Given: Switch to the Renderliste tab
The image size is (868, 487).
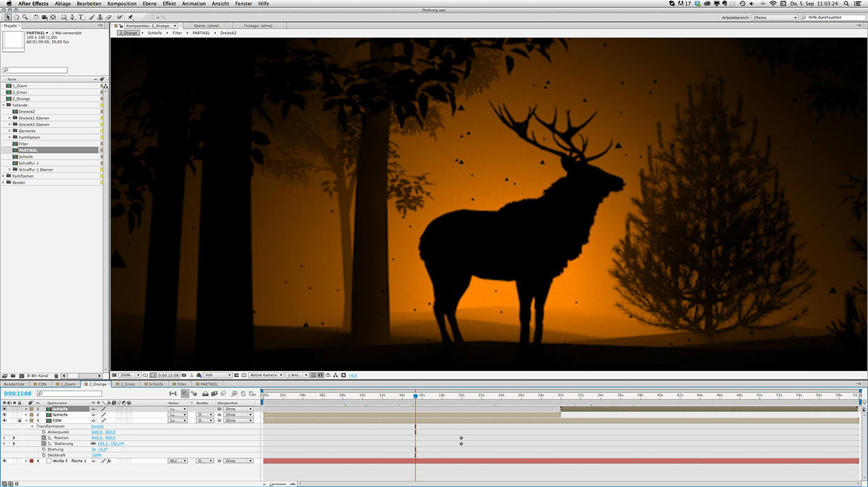Looking at the screenshot, I should (x=14, y=384).
